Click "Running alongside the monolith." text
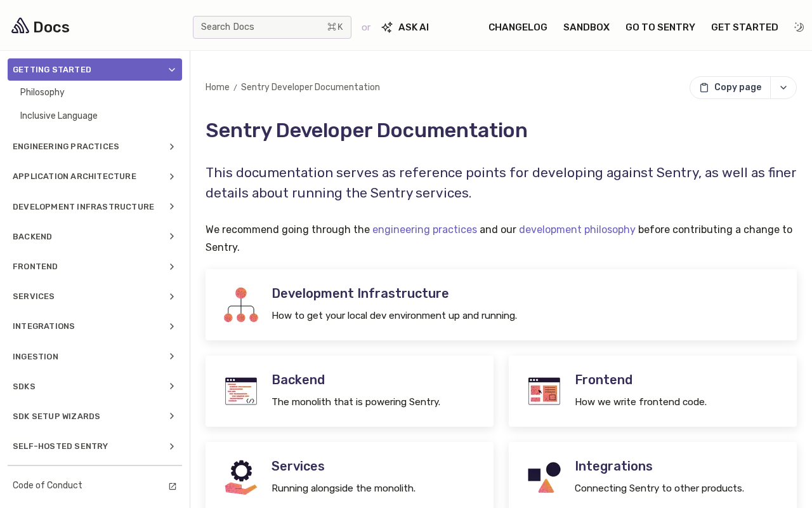The image size is (812, 508). pos(343,488)
